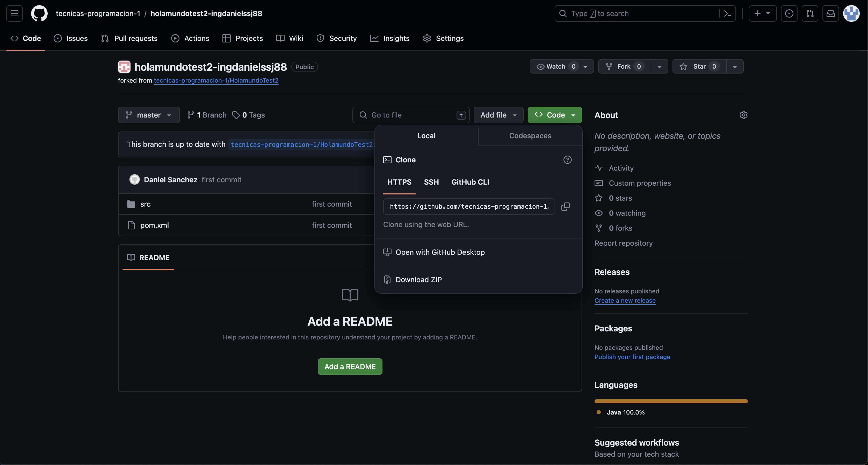Open the hamburger navigation menu
The height and width of the screenshot is (465, 868).
15,13
